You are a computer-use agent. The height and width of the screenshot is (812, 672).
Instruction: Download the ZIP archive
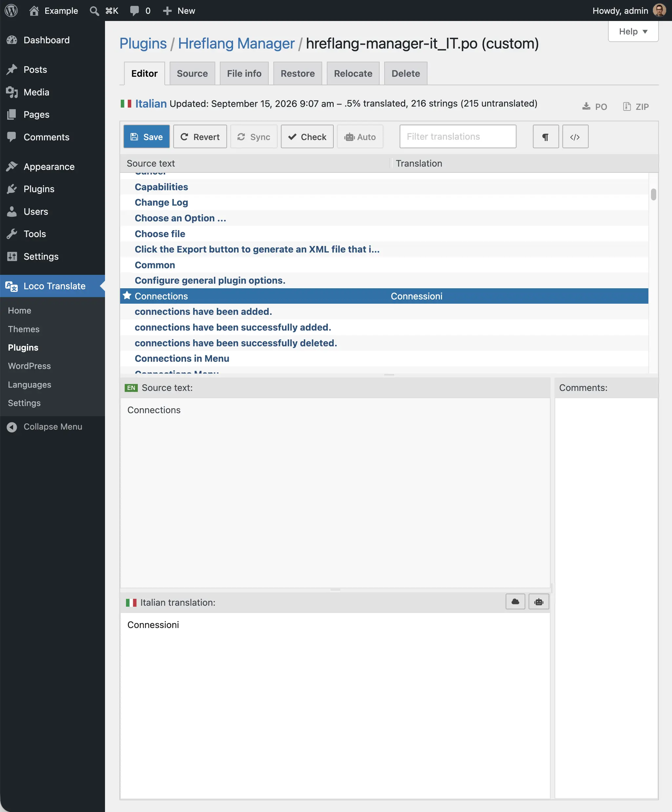pos(636,107)
